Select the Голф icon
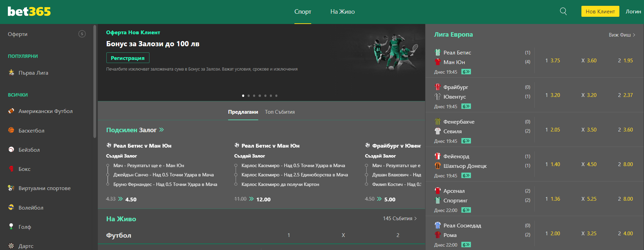 [x=11, y=226]
